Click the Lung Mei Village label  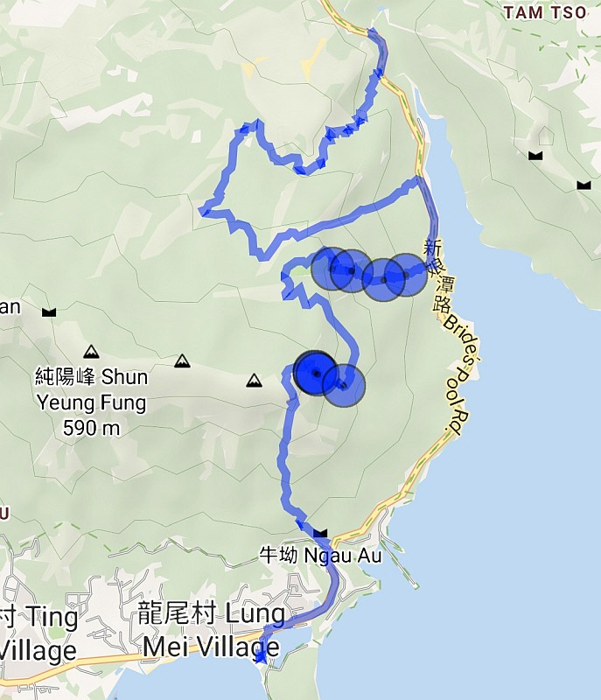pos(212,630)
